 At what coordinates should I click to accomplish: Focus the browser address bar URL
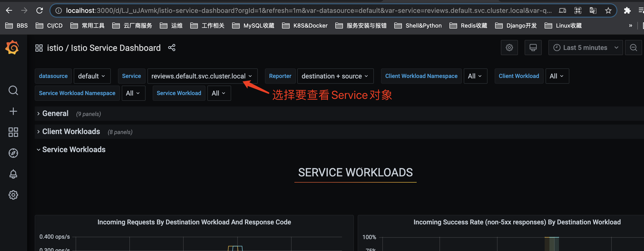point(308,10)
